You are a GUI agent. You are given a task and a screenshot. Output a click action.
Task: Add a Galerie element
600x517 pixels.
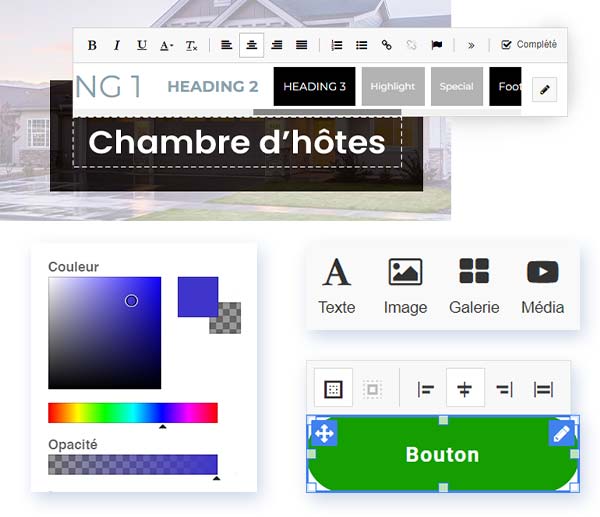474,285
